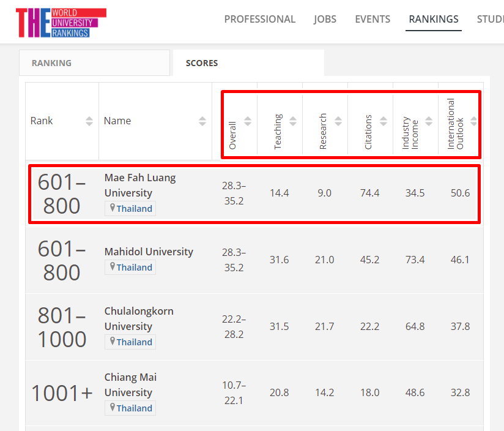Open Mahidol University profile link
The image size is (504, 431).
[148, 252]
